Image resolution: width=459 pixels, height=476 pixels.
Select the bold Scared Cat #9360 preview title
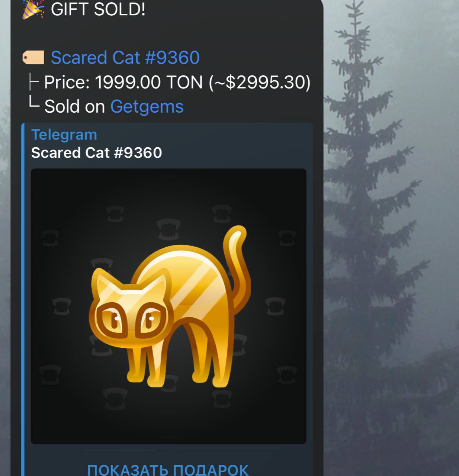[x=97, y=153]
